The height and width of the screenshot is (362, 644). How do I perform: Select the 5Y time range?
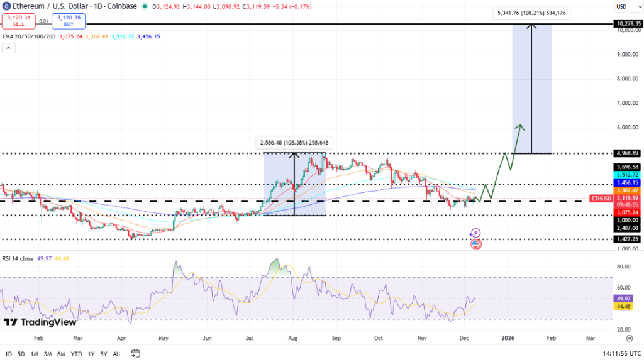click(104, 354)
